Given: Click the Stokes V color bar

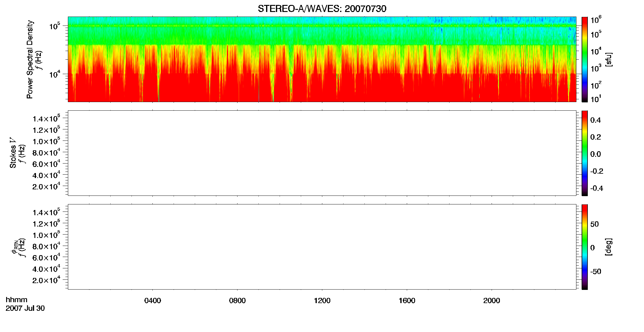Looking at the screenshot, I should [x=585, y=153].
